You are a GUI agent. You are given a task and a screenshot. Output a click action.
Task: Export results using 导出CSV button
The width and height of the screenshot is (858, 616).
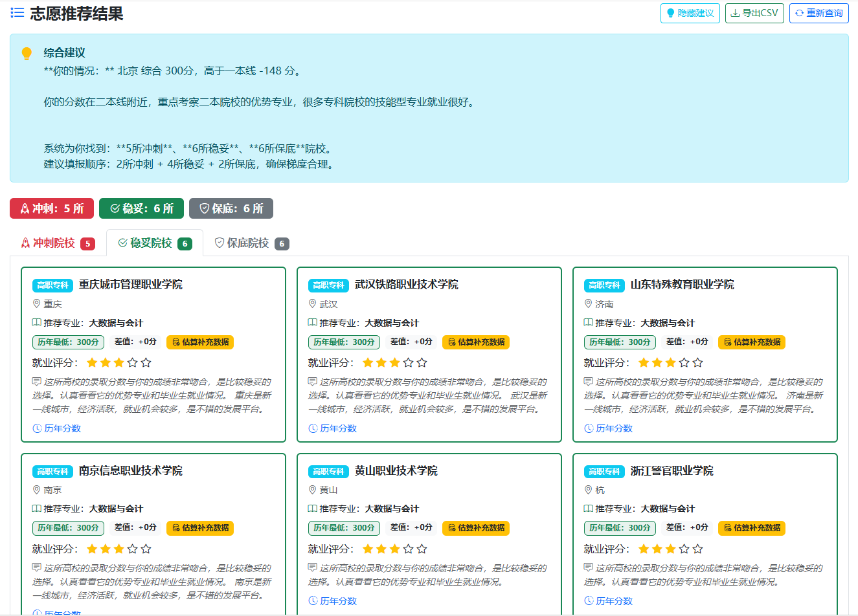coord(754,13)
